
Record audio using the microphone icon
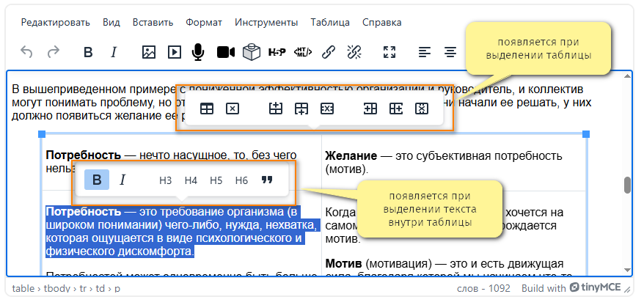click(198, 52)
